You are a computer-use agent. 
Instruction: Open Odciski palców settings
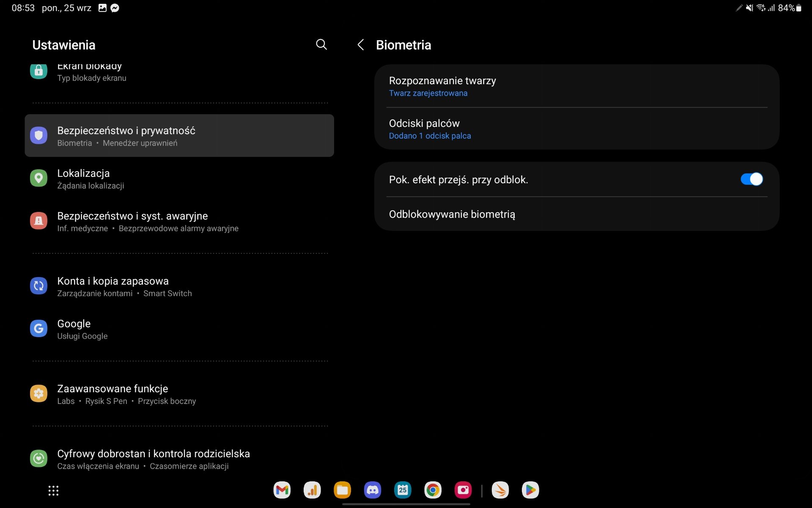point(577,129)
